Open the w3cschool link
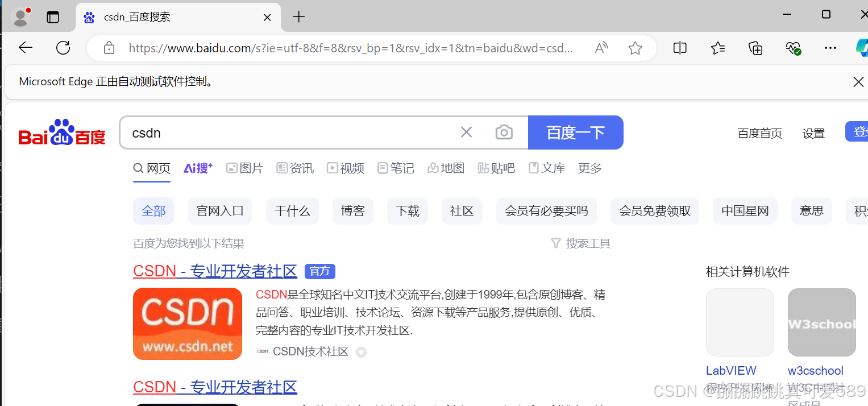Screen dimensions: 868x406 (x=816, y=371)
